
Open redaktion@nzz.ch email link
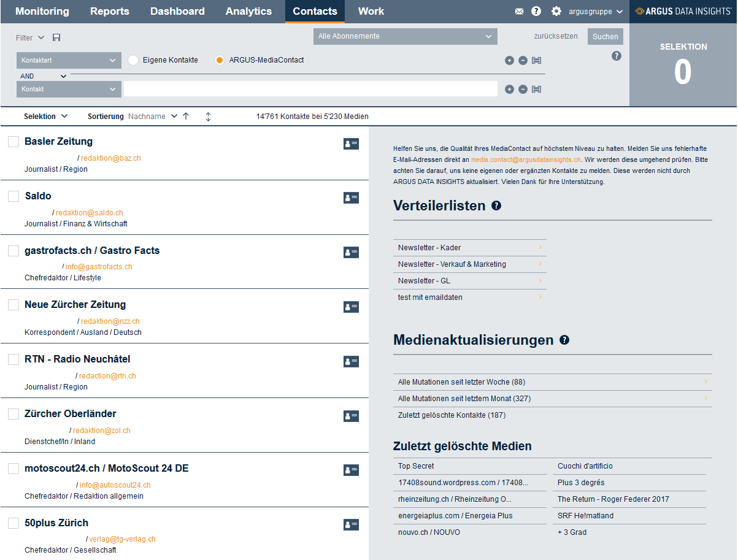(x=110, y=321)
